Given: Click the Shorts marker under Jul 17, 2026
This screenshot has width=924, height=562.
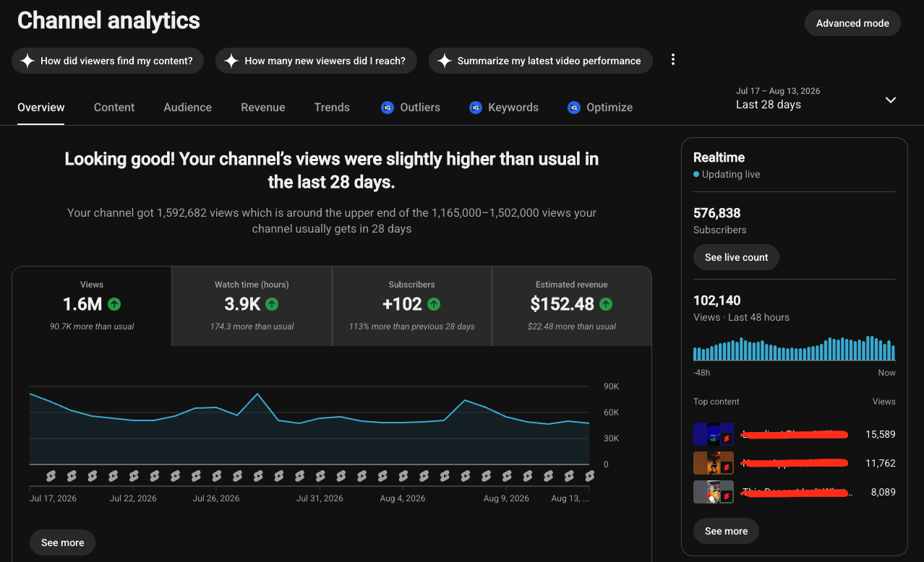Looking at the screenshot, I should 51,476.
